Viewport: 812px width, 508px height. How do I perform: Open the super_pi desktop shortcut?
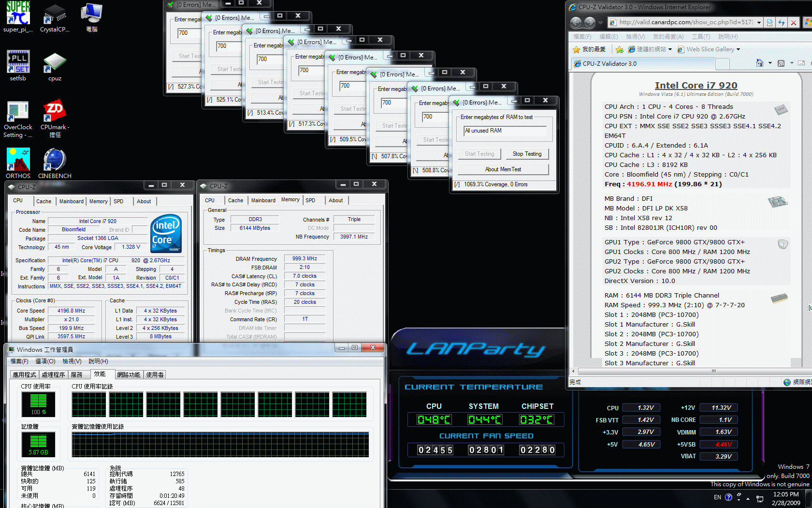pos(18,17)
